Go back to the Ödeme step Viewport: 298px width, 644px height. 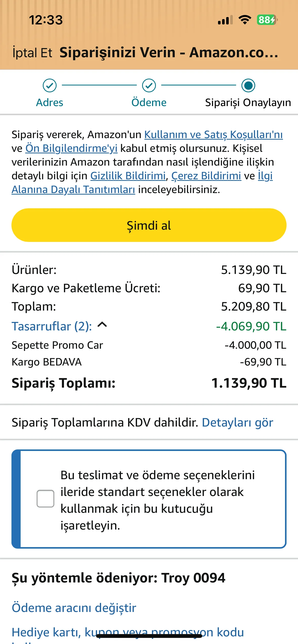pos(149,103)
